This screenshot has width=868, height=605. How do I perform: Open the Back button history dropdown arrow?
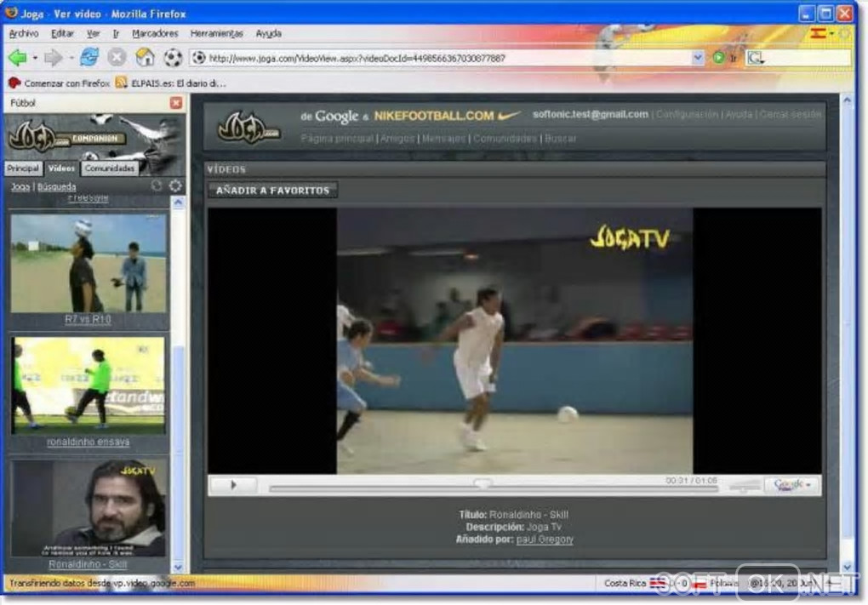[35, 58]
